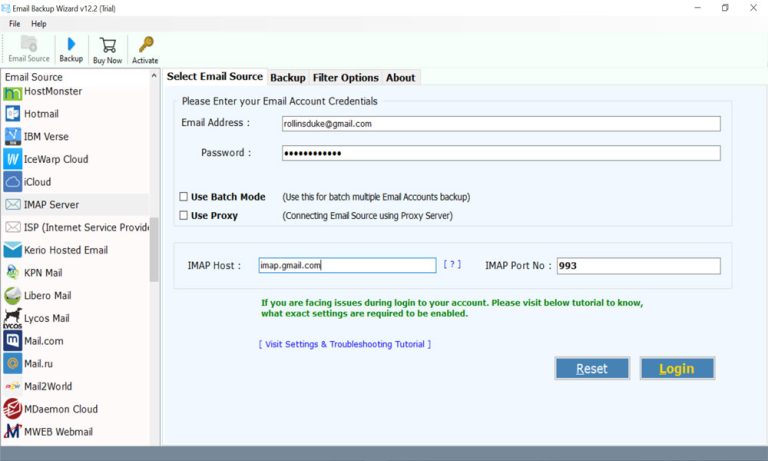The width and height of the screenshot is (768, 461).
Task: Select the Mail.ru icon
Action: 13,364
